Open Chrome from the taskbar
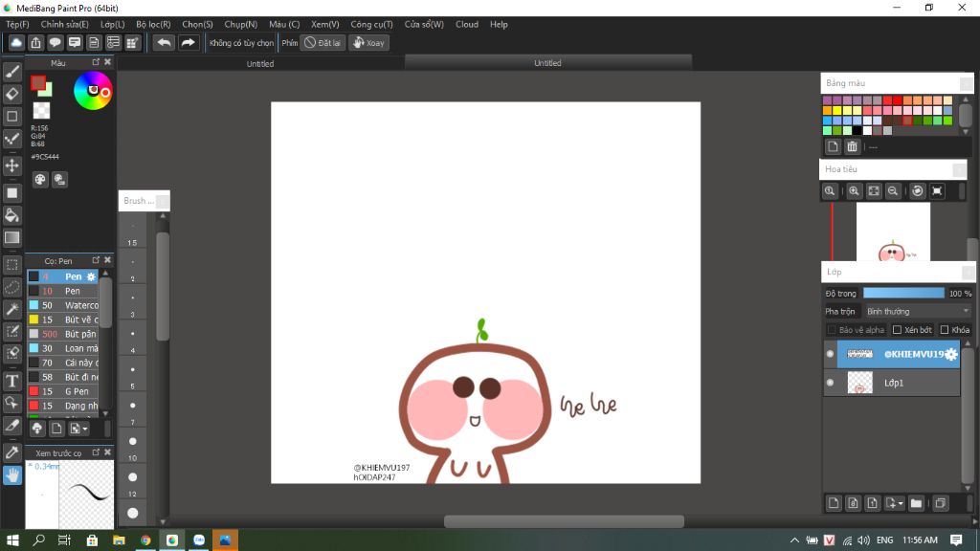Viewport: 980px width, 551px height. (145, 540)
